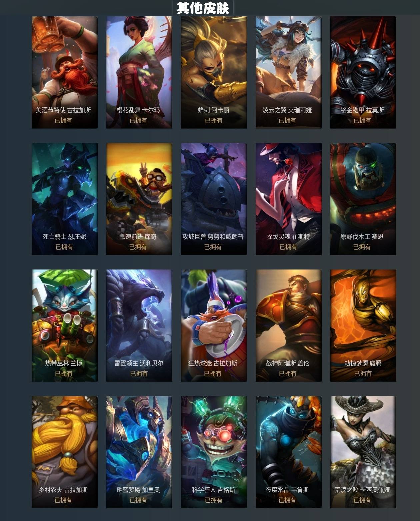Choose the 夜魔水晶 韦鲁斯 skin card
The image size is (420, 521).
289,452
